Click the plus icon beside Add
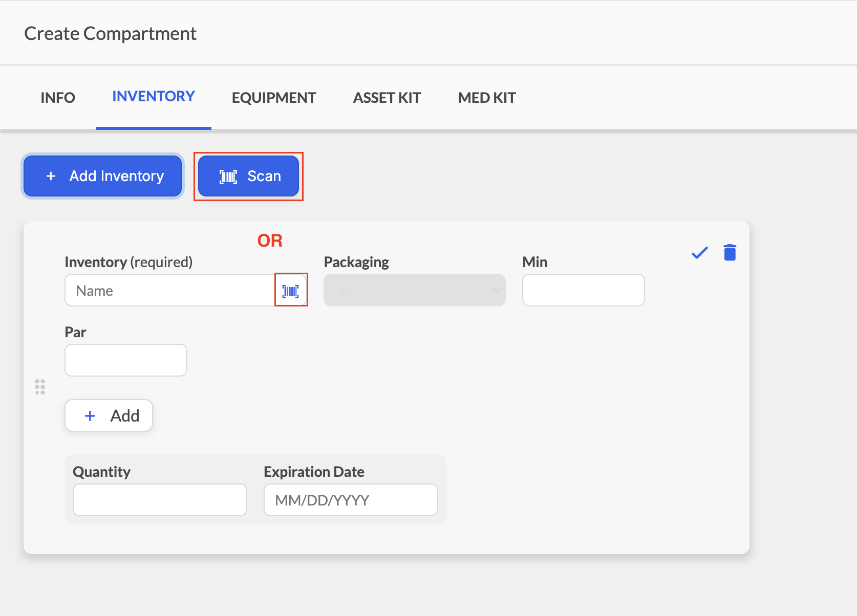857x616 pixels. pyautogui.click(x=90, y=415)
